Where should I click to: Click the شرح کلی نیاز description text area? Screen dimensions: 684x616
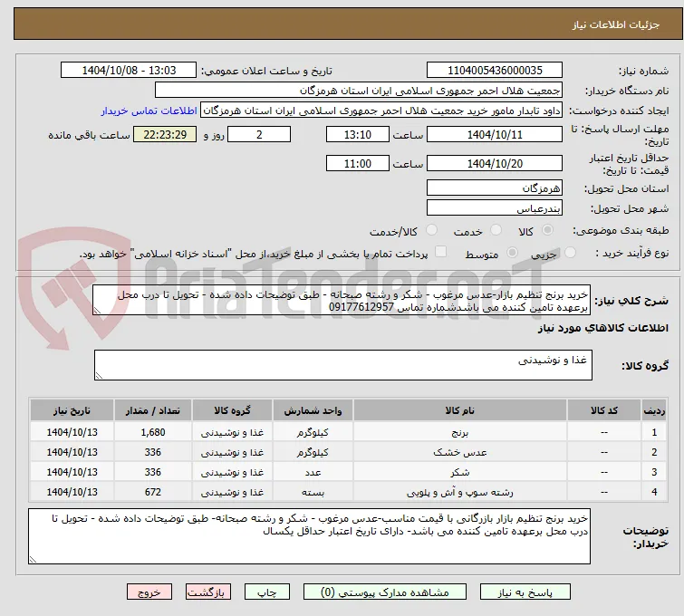(342, 300)
